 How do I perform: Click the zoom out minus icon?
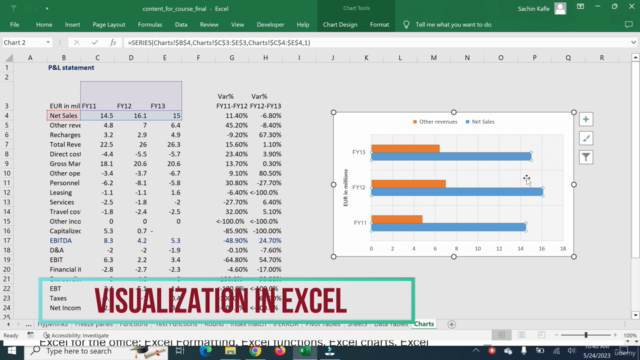pos(556,335)
